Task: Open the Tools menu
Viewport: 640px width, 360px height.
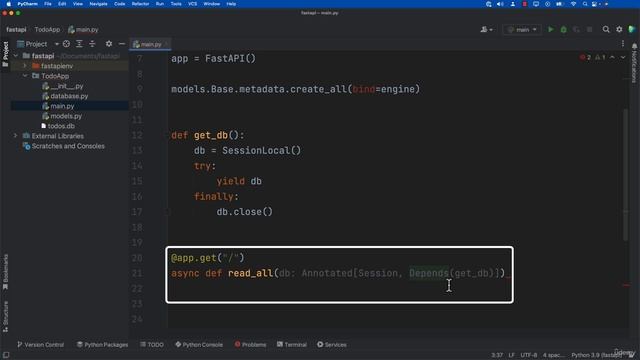Action: tap(176, 4)
